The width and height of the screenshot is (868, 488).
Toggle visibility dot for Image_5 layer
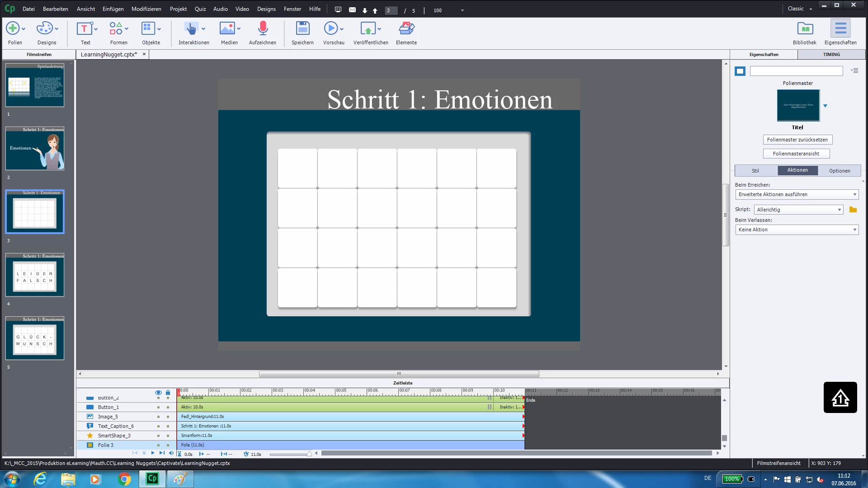pos(158,417)
